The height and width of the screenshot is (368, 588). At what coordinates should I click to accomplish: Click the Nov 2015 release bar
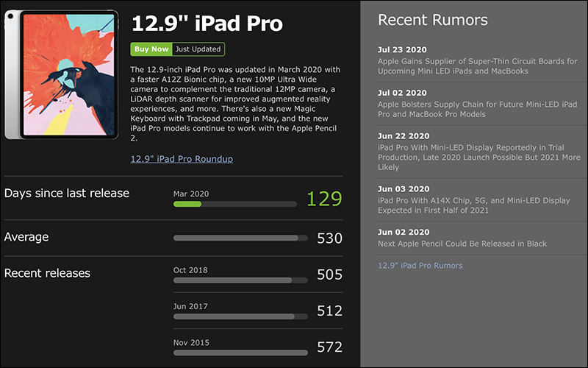(x=240, y=353)
